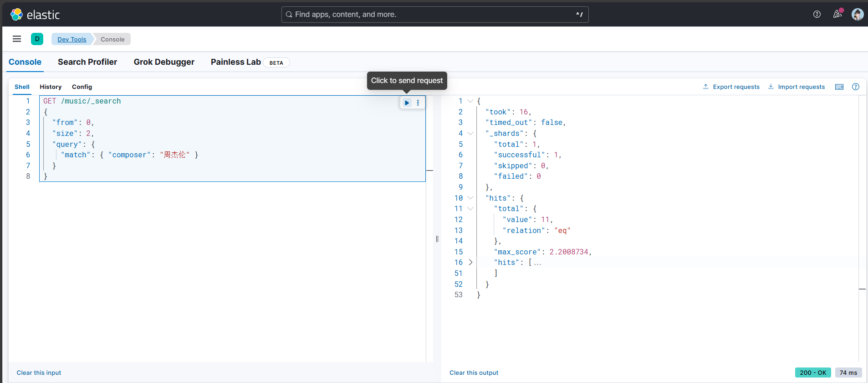This screenshot has height=383, width=868.
Task: Open console help question mark icon
Action: [856, 87]
